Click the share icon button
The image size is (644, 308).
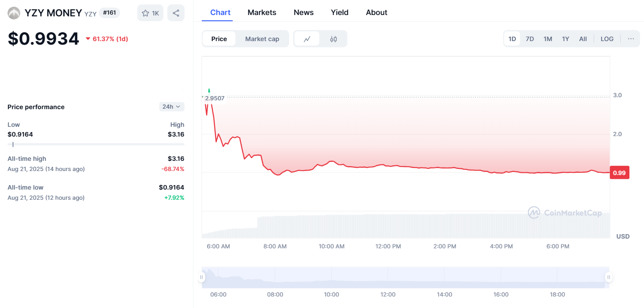pos(176,13)
